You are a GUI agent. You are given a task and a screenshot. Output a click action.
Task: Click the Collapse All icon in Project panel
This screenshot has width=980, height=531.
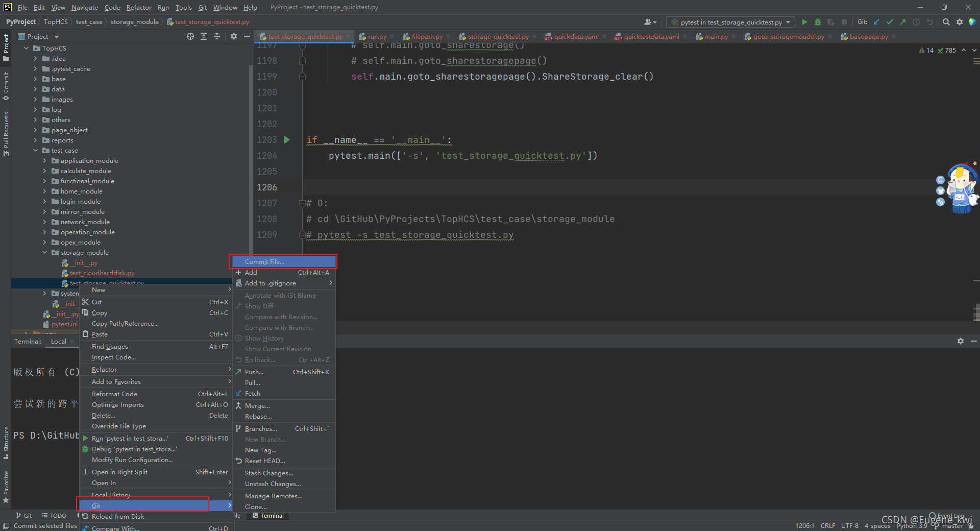pyautogui.click(x=217, y=36)
